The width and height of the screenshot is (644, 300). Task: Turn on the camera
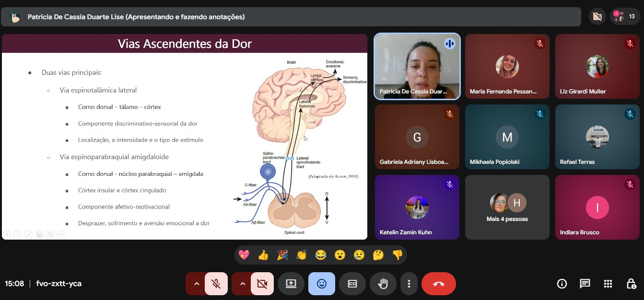262,284
